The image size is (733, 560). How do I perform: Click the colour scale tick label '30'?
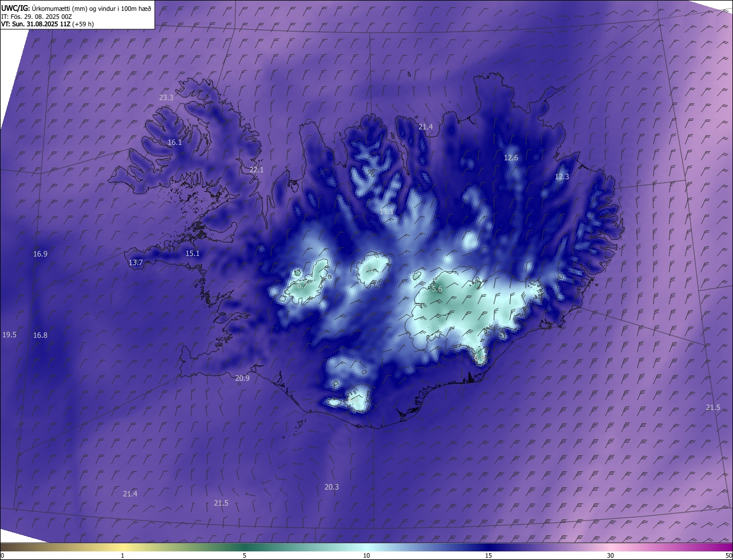(x=610, y=555)
